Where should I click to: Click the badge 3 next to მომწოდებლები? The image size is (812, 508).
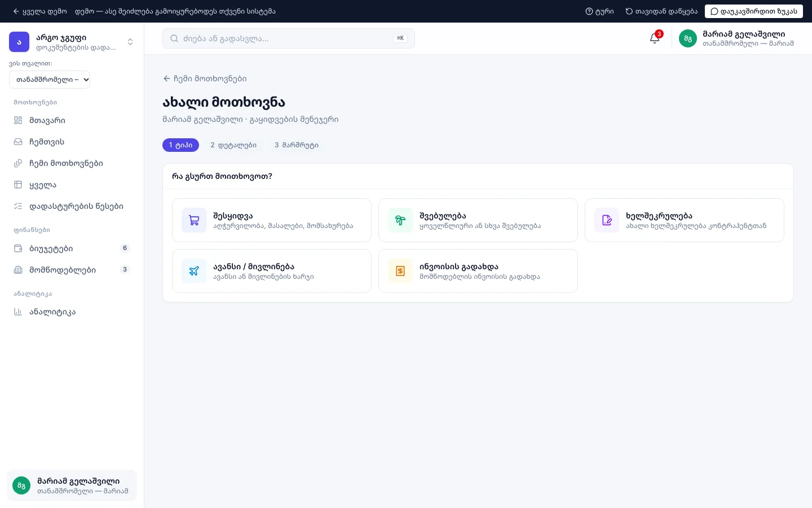coord(125,270)
